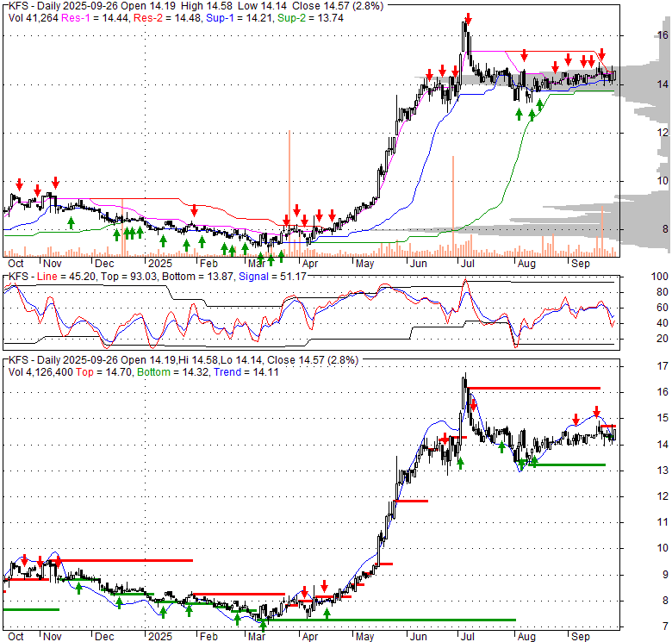Click the 100 tick on oscillator axis
672x642 pixels.
[660, 277]
